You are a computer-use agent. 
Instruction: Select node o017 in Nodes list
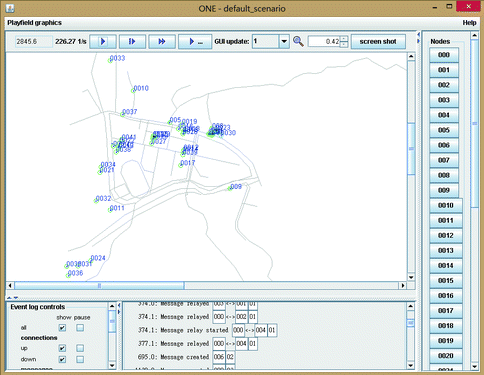[x=446, y=311]
